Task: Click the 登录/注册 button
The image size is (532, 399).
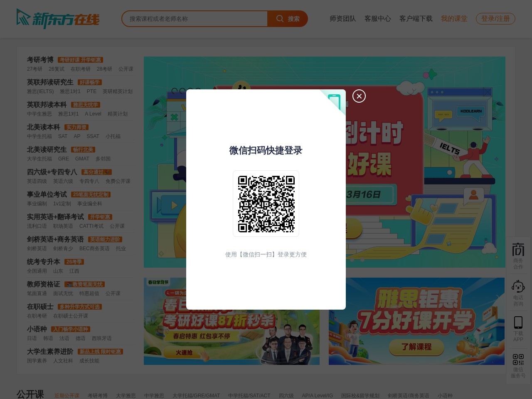Action: point(495,19)
